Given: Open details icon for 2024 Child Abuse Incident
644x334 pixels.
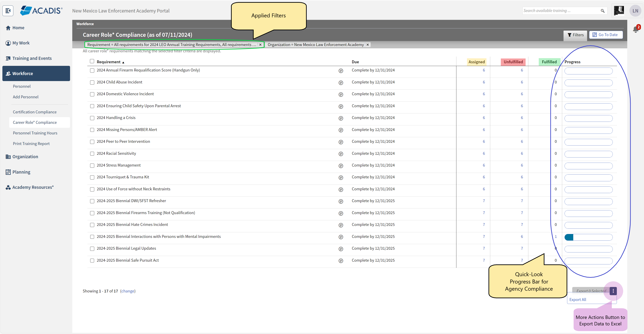Looking at the screenshot, I should click(341, 83).
